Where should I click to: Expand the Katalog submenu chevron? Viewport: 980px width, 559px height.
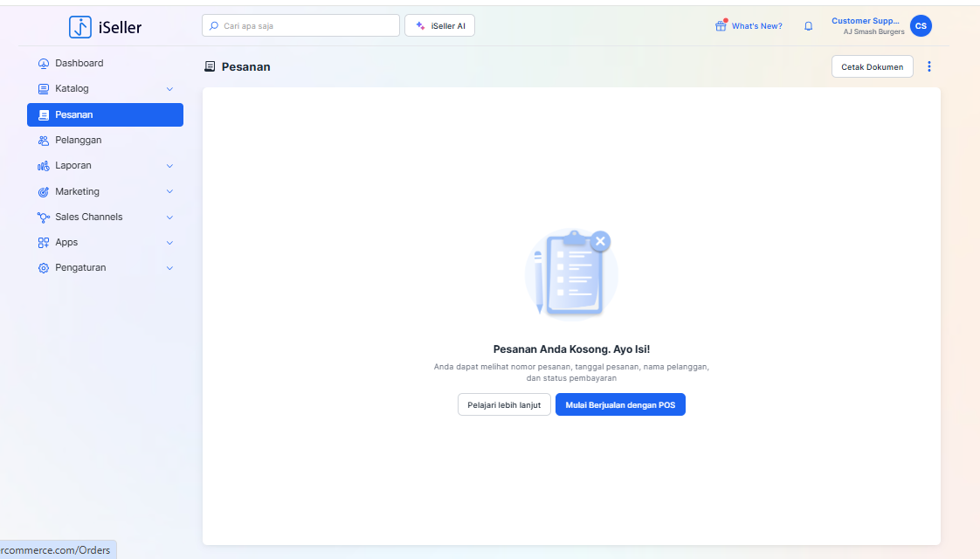(169, 89)
